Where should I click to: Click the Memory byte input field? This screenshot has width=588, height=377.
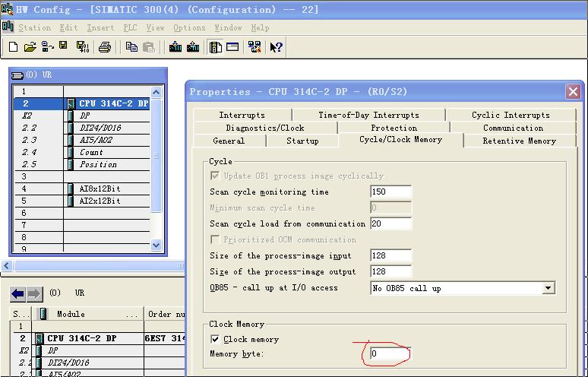coord(390,353)
